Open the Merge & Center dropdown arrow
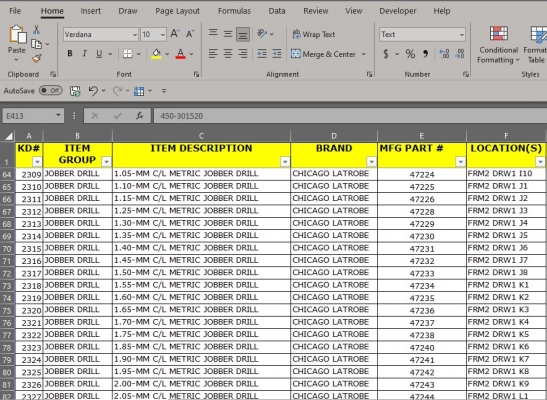 click(x=364, y=54)
